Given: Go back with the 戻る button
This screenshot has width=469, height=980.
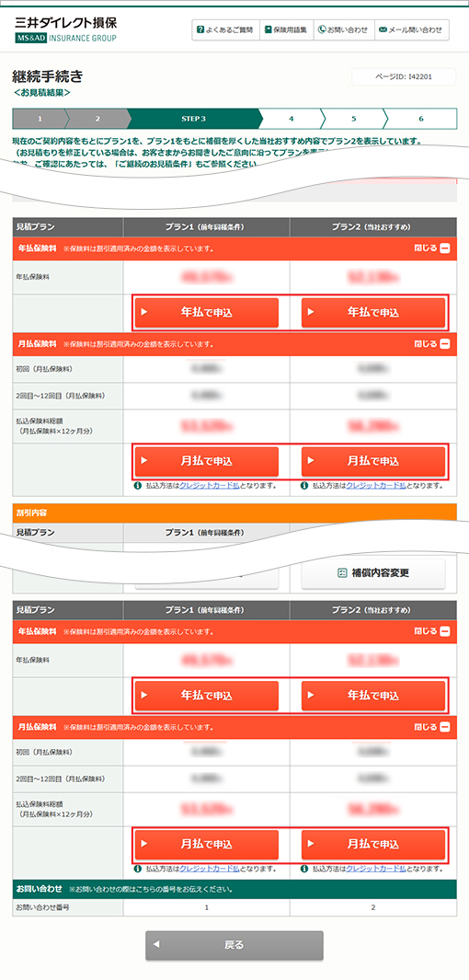Looking at the screenshot, I should [234, 945].
